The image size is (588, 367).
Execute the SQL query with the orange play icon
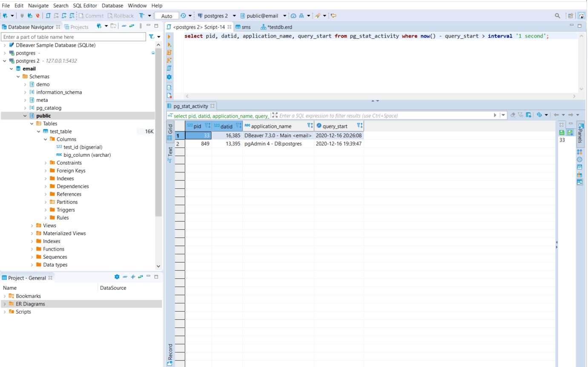169,37
